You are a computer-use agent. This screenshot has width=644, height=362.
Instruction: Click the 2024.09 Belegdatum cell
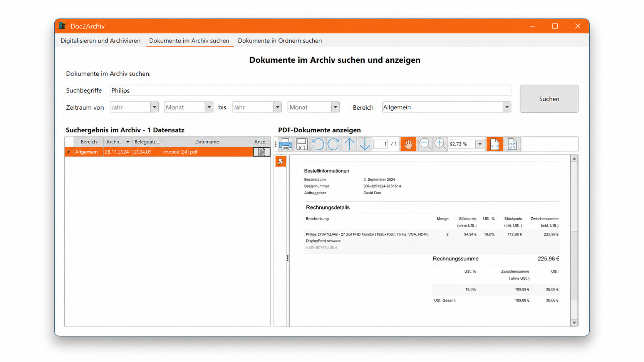(147, 152)
